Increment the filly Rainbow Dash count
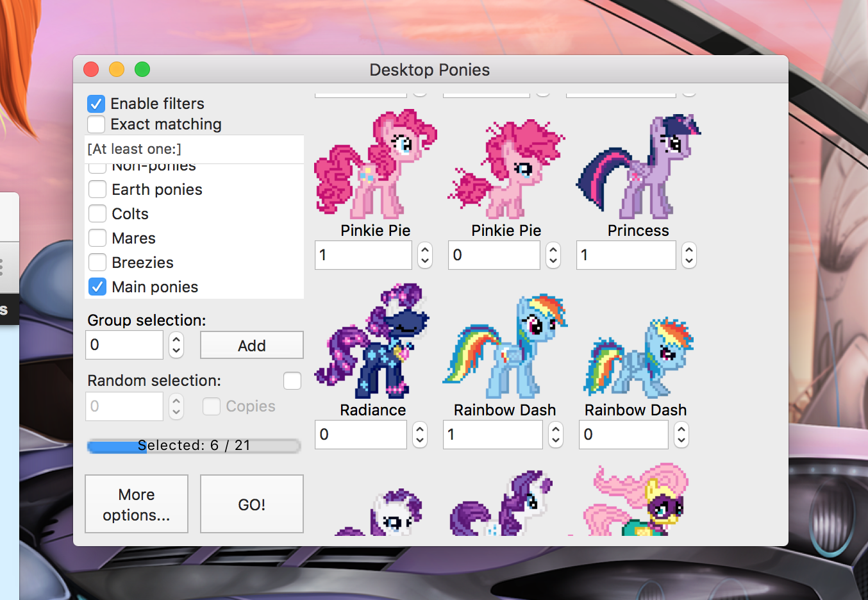 pos(681,429)
